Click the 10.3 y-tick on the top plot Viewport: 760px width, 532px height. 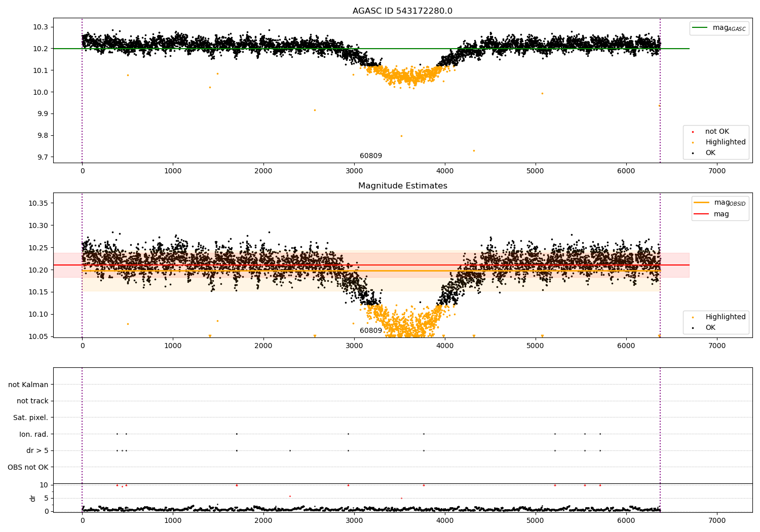click(x=41, y=27)
